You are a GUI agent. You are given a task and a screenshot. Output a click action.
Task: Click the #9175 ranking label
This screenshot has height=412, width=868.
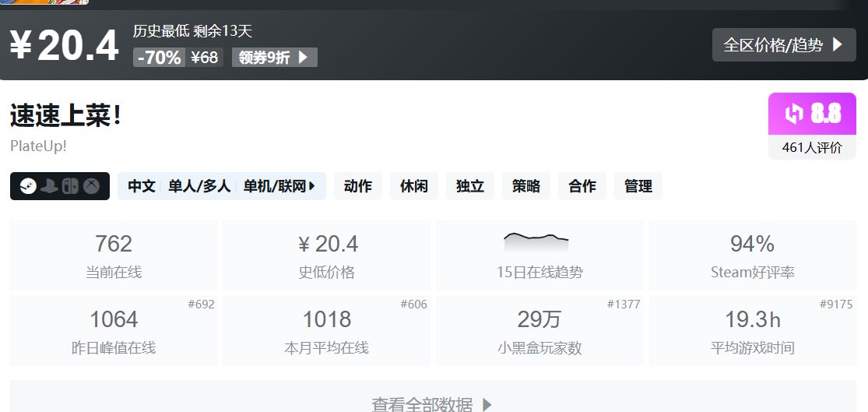836,304
